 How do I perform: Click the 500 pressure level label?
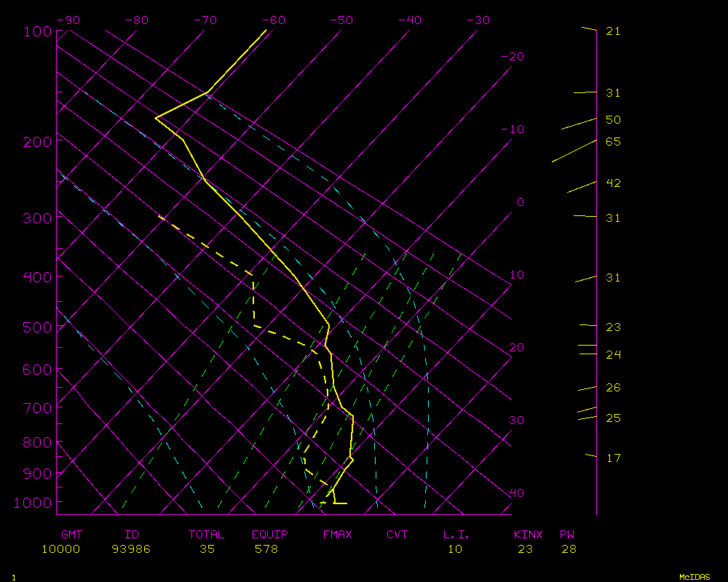coord(36,327)
